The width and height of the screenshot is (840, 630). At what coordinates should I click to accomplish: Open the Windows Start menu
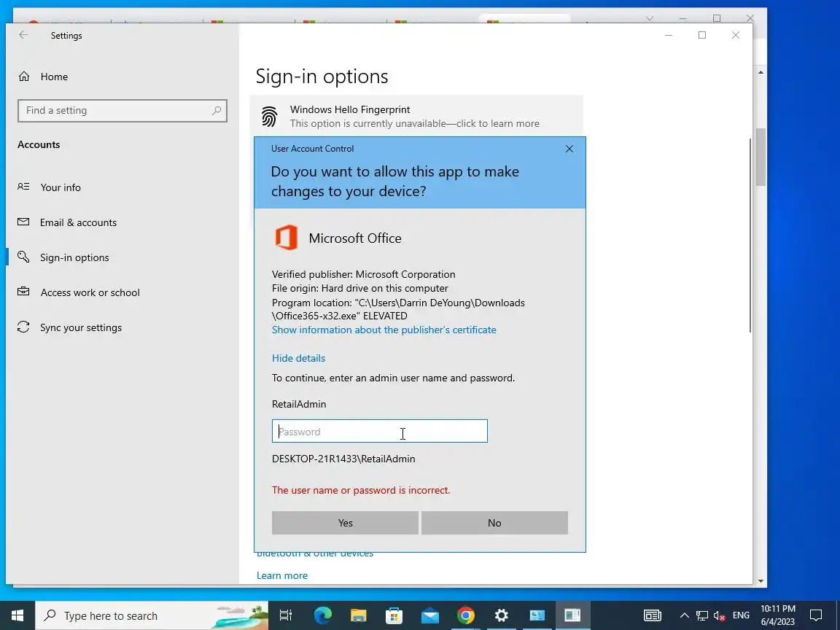[17, 615]
